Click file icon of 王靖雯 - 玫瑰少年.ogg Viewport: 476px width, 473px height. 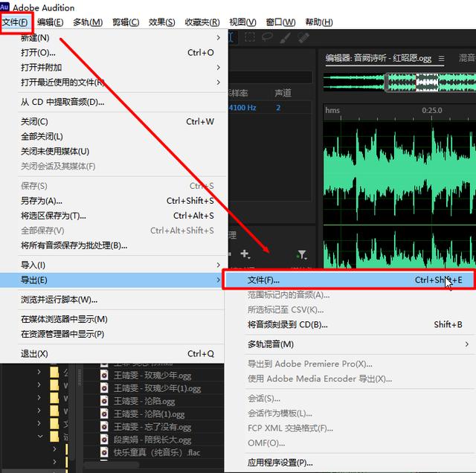[104, 376]
